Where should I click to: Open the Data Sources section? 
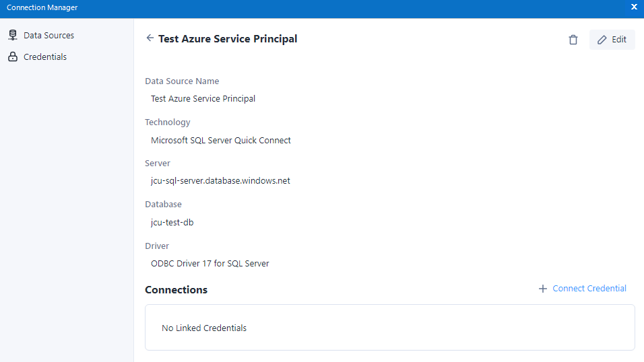pyautogui.click(x=49, y=35)
